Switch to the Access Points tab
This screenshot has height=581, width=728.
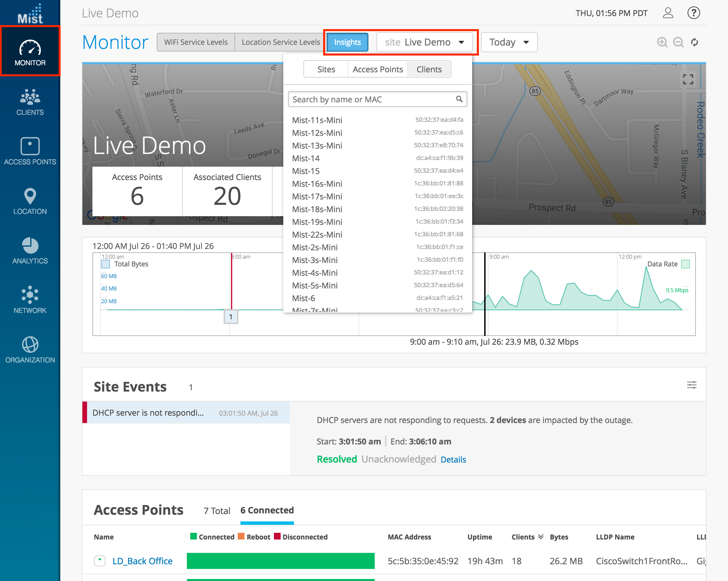coord(377,69)
